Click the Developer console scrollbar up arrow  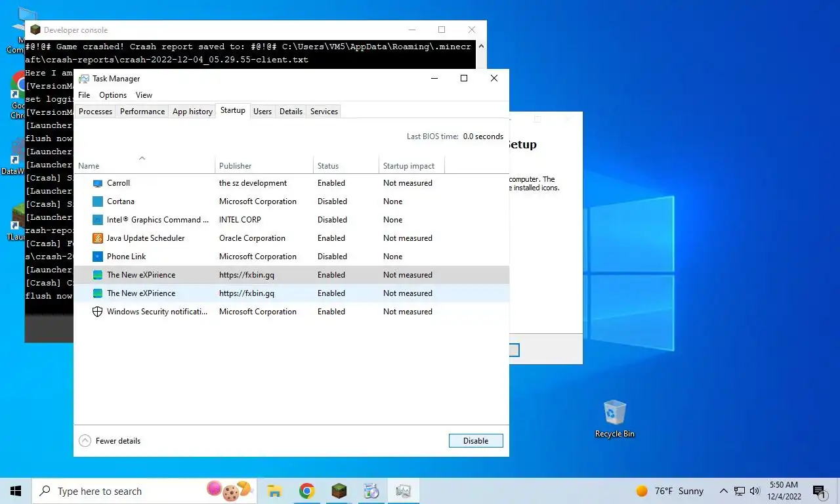[x=482, y=47]
